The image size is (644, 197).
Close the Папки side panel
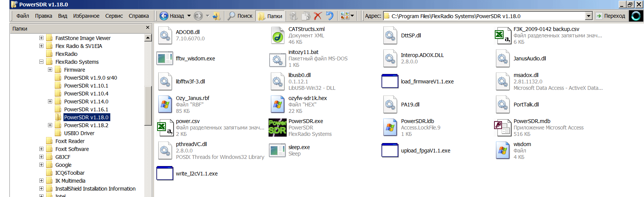[148, 28]
